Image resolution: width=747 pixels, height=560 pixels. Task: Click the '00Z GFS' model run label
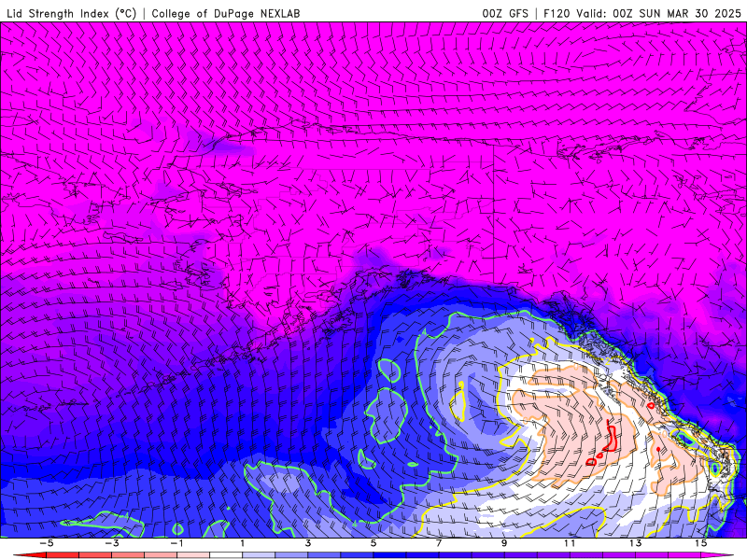[505, 13]
